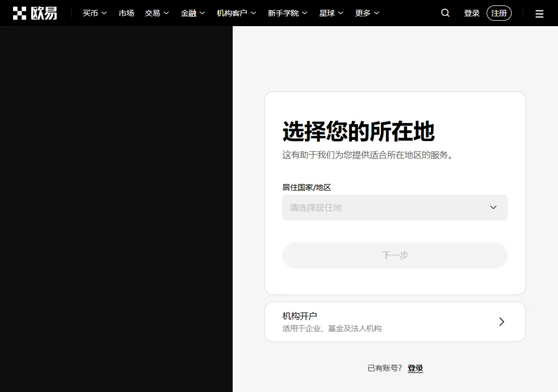Go to the 市场 page
The image size is (558, 392).
[x=126, y=13]
